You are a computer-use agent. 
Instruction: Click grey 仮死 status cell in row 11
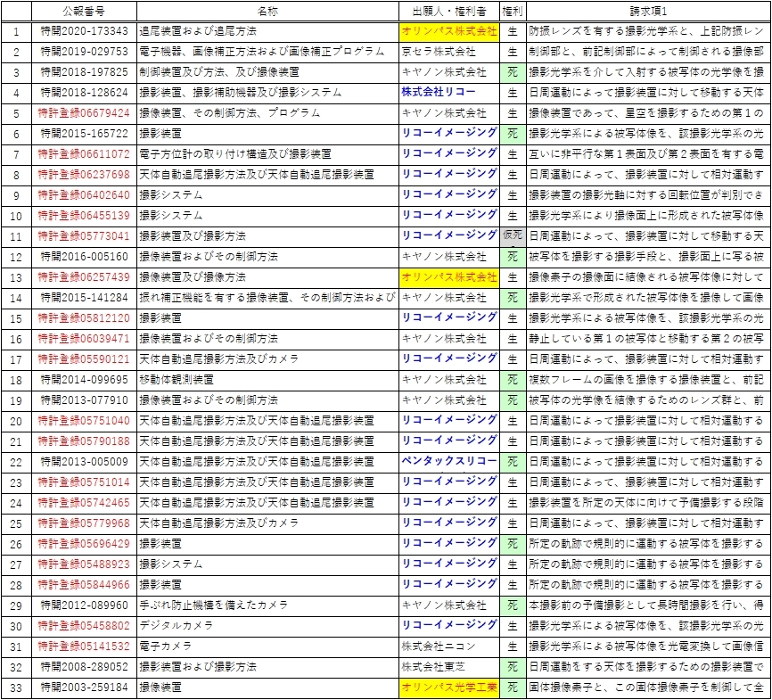pyautogui.click(x=513, y=236)
